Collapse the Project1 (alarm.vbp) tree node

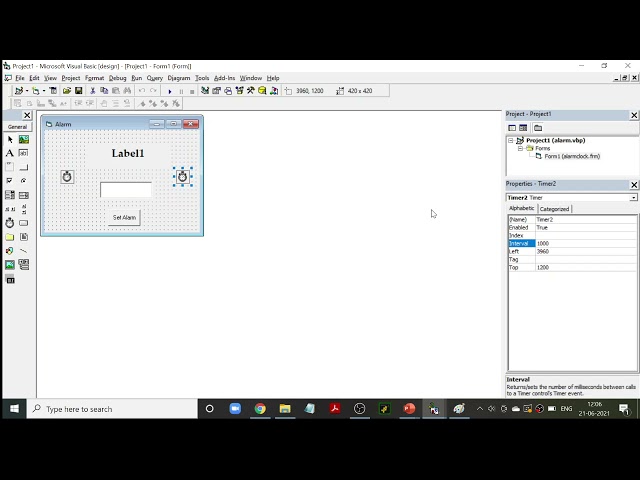click(511, 140)
